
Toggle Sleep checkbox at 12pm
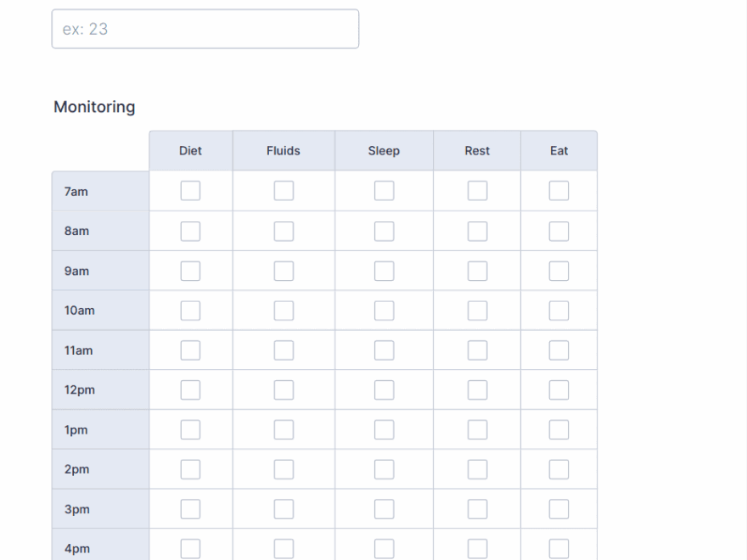pyautogui.click(x=384, y=389)
